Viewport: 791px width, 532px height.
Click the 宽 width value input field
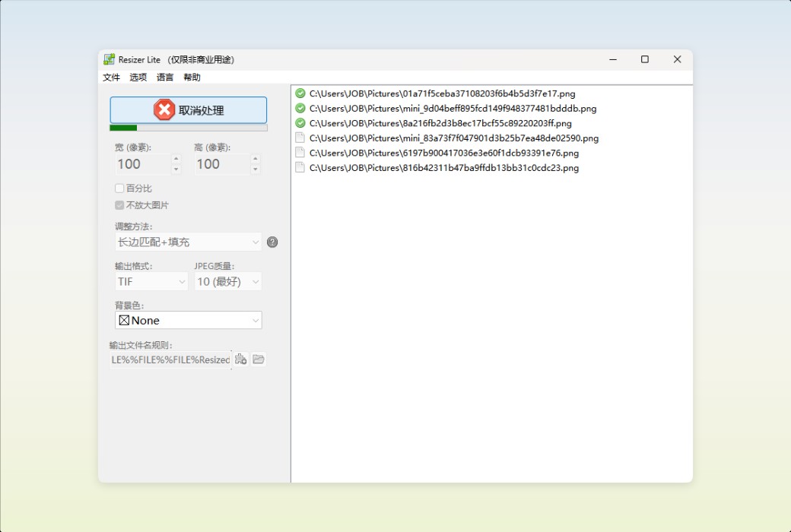point(141,164)
